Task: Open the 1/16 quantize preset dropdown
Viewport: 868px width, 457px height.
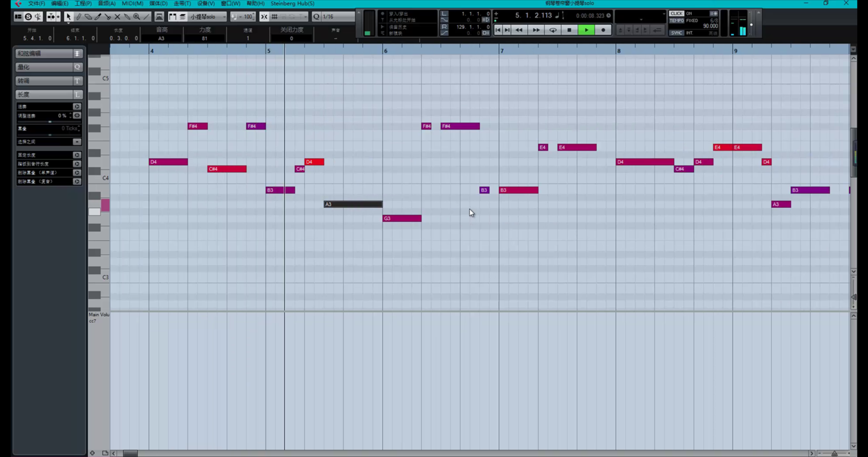Action: [x=338, y=17]
